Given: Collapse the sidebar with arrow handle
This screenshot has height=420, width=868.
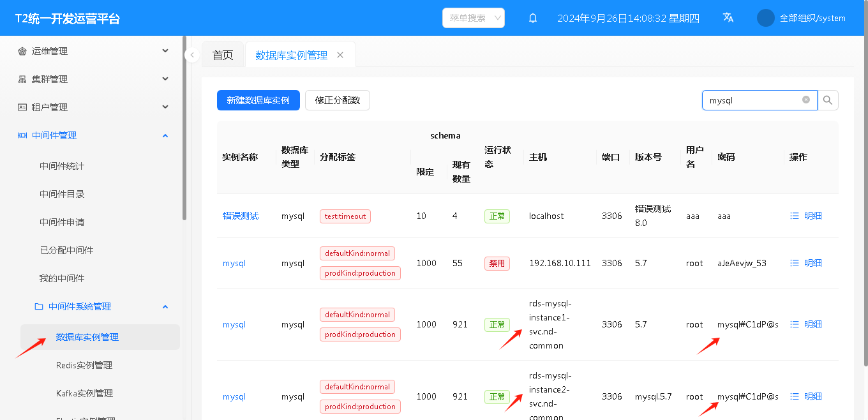Looking at the screenshot, I should 192,56.
